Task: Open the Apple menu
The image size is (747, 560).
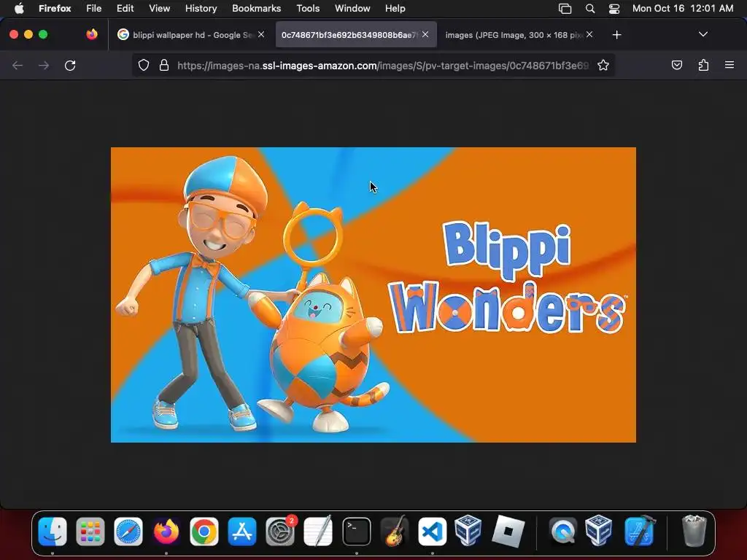Action: pyautogui.click(x=18, y=9)
